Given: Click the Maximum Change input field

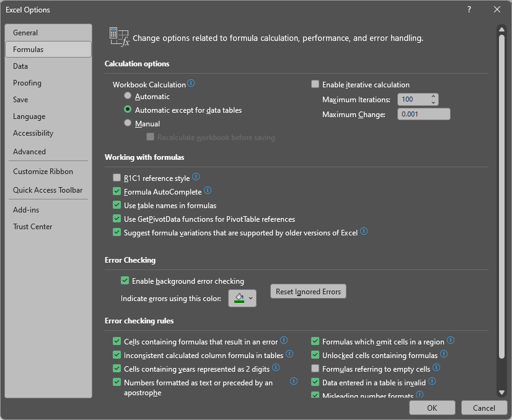Looking at the screenshot, I should [x=423, y=113].
